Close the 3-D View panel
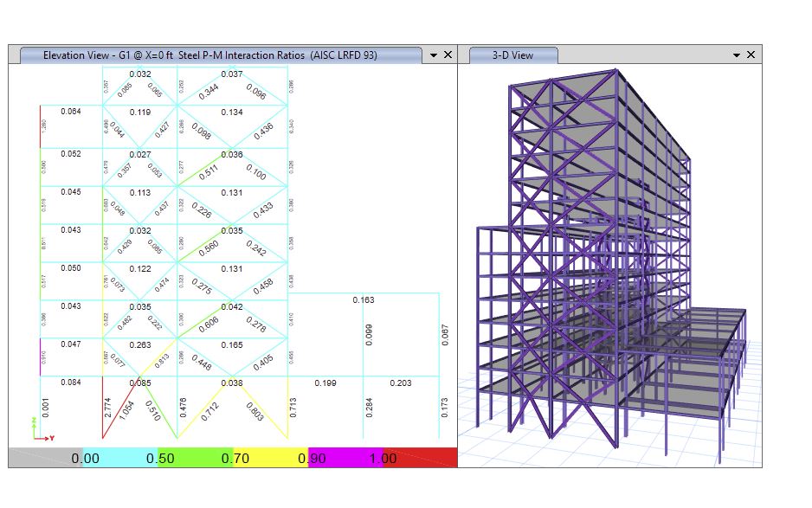The width and height of the screenshot is (812, 508). (751, 55)
